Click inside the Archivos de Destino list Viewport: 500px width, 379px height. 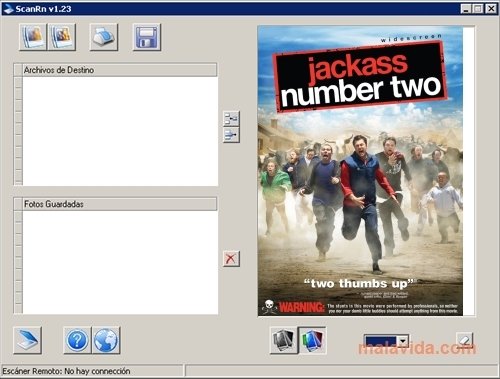[120, 131]
